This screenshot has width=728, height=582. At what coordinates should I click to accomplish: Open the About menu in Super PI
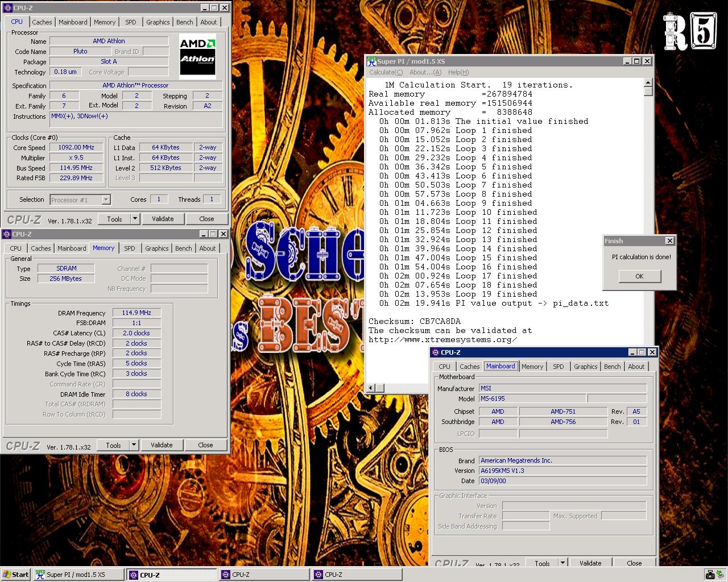point(425,72)
